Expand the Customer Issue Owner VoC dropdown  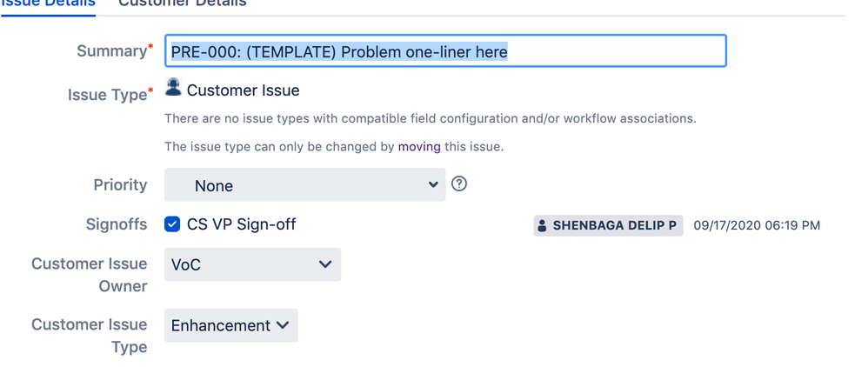[x=252, y=264]
